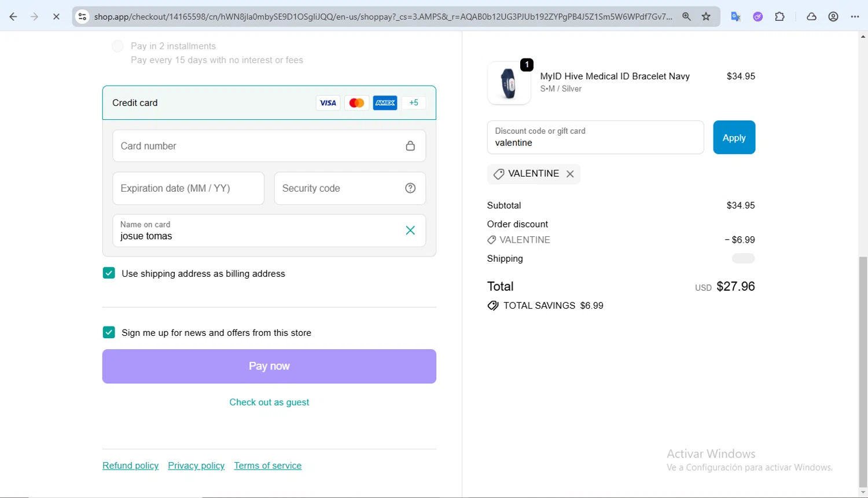Click MyID Hive Medical ID Bracelet Navy title
The image size is (868, 498).
coord(615,76)
